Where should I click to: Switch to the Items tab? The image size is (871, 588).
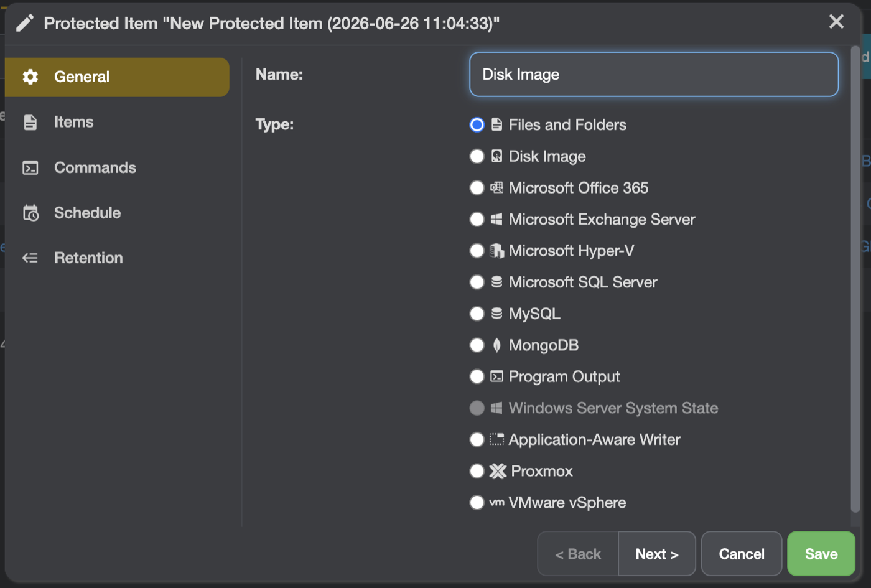117,122
